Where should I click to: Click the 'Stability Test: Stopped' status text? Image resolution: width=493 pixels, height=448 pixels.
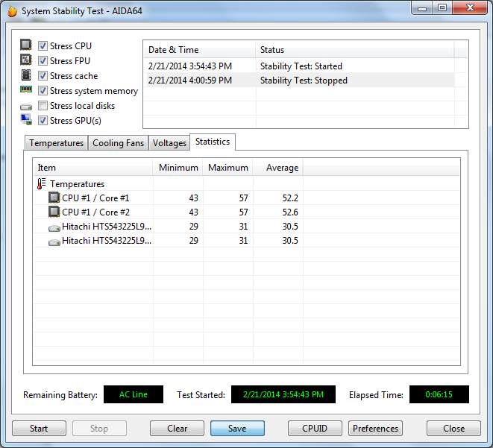(x=304, y=81)
